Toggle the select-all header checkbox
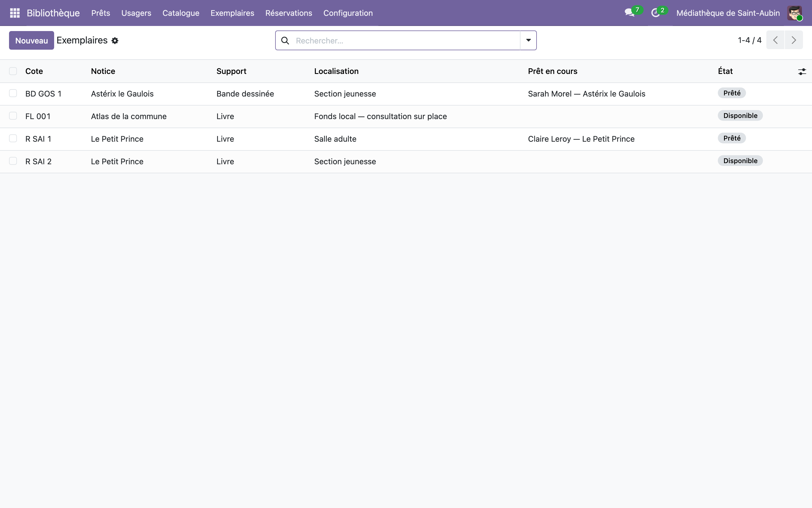 pos(13,71)
